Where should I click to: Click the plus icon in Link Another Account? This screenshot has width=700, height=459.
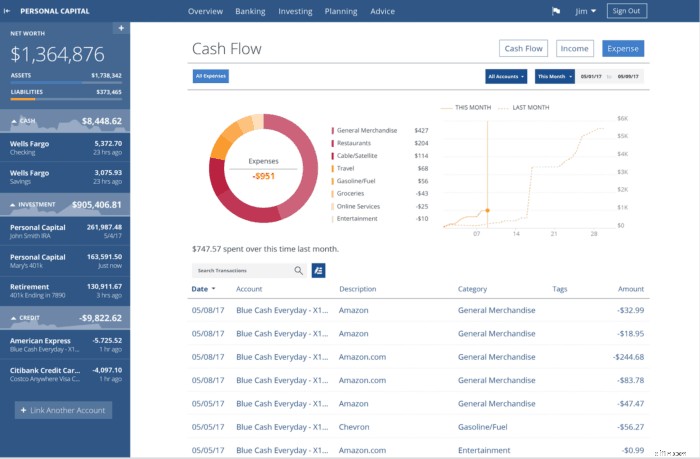tap(24, 410)
